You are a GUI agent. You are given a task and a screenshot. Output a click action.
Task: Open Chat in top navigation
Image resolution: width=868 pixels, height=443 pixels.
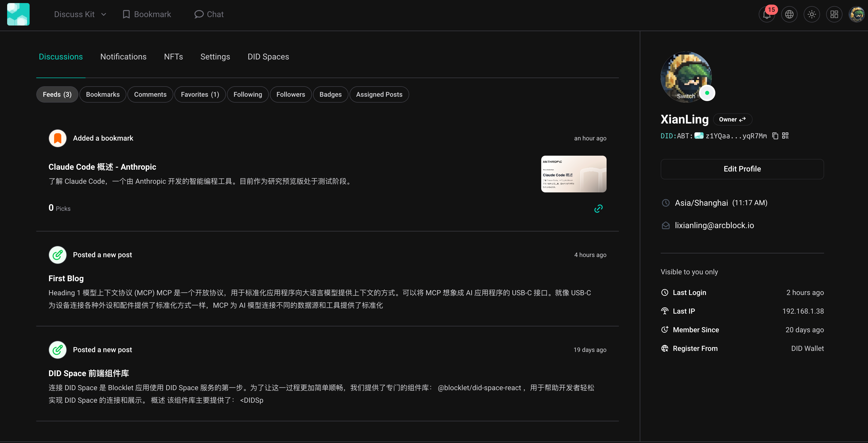[x=209, y=15]
